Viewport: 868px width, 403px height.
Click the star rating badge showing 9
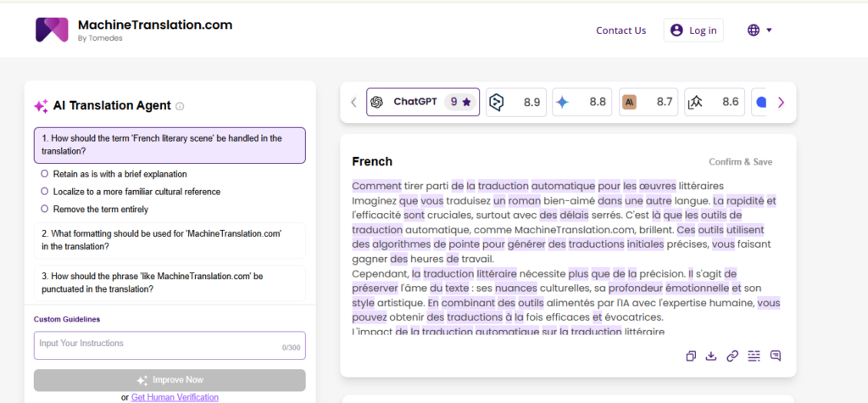pos(460,102)
